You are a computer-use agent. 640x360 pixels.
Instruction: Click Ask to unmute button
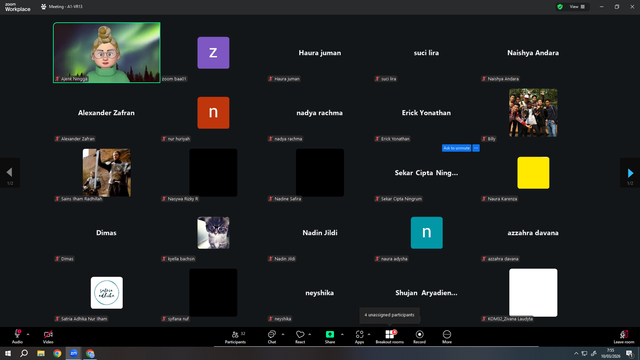pos(456,148)
